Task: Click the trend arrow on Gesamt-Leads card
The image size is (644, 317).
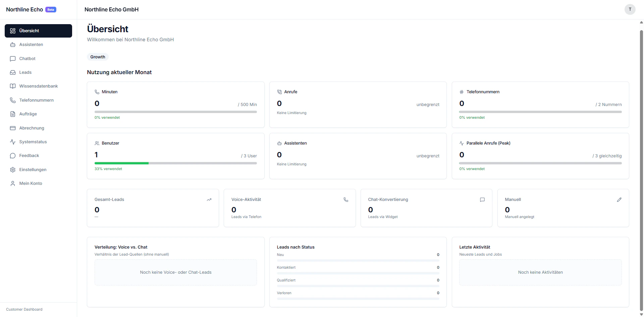Action: point(209,200)
